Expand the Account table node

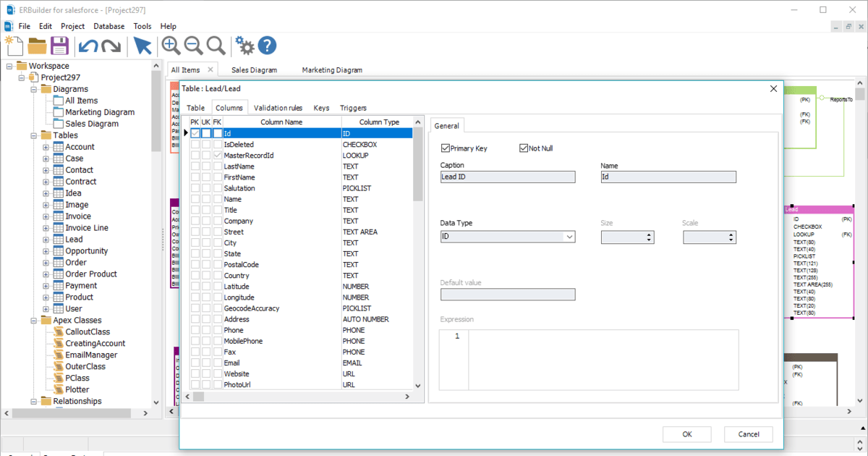(x=46, y=147)
